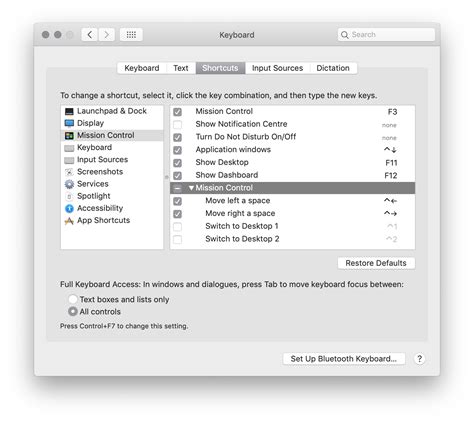Image resolution: width=474 pixels, height=421 pixels.
Task: Uncheck Show Desktop shortcut
Action: [178, 163]
